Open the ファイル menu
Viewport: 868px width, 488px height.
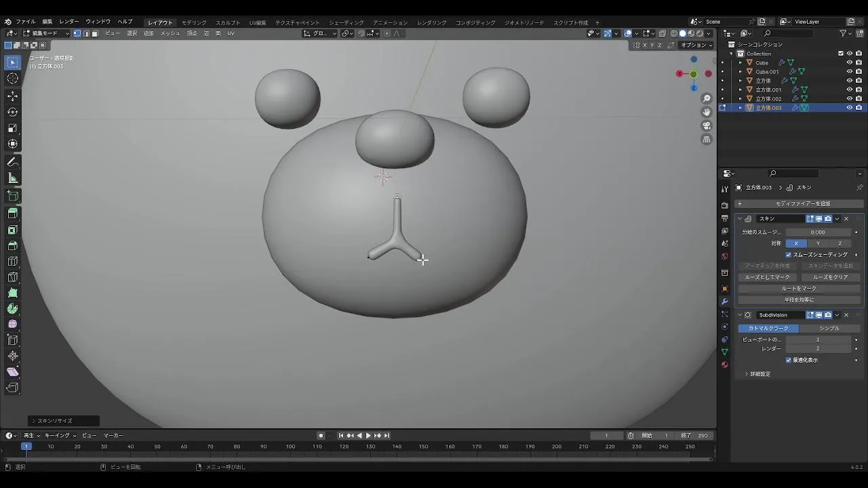[x=26, y=22]
